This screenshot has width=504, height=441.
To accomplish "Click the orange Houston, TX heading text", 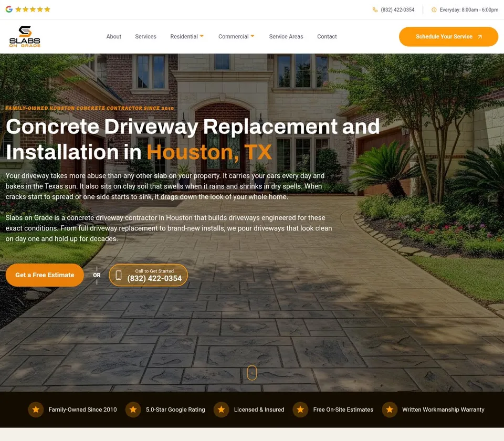I will tap(209, 152).
